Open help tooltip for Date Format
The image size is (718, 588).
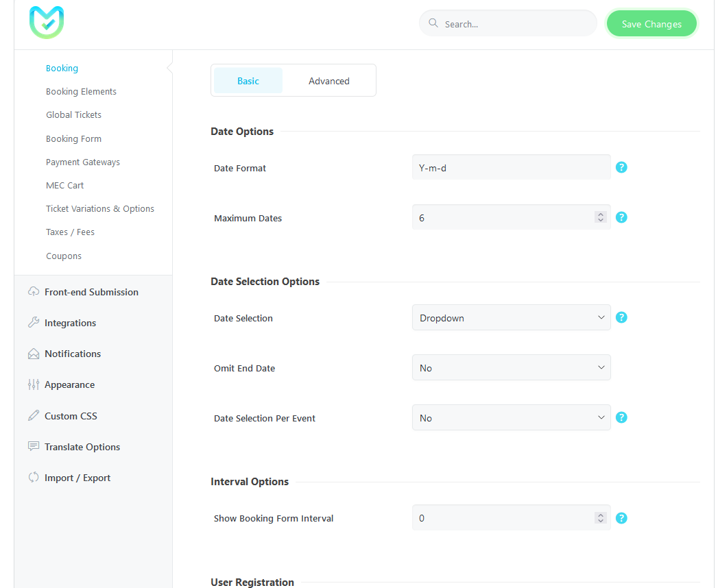(621, 167)
